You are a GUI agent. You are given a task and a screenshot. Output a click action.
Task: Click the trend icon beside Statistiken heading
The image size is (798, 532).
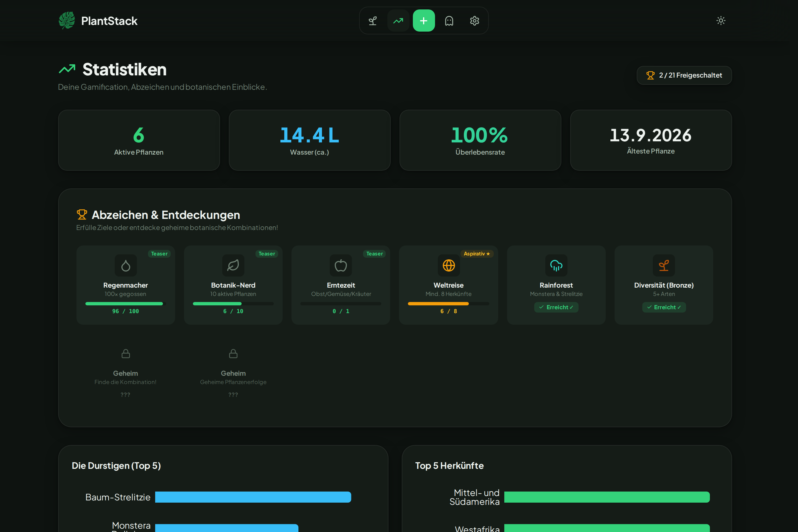click(x=67, y=69)
